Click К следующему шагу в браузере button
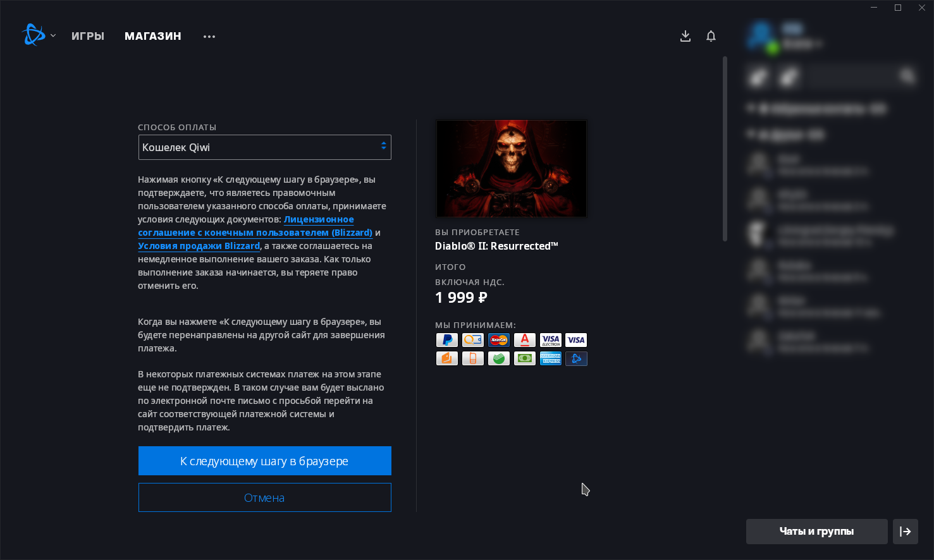 pyautogui.click(x=265, y=461)
